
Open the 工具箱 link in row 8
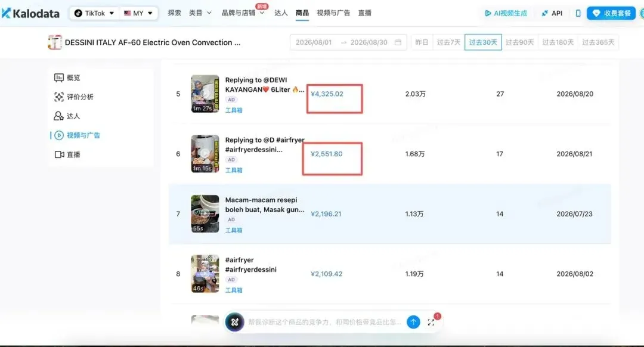tap(234, 290)
